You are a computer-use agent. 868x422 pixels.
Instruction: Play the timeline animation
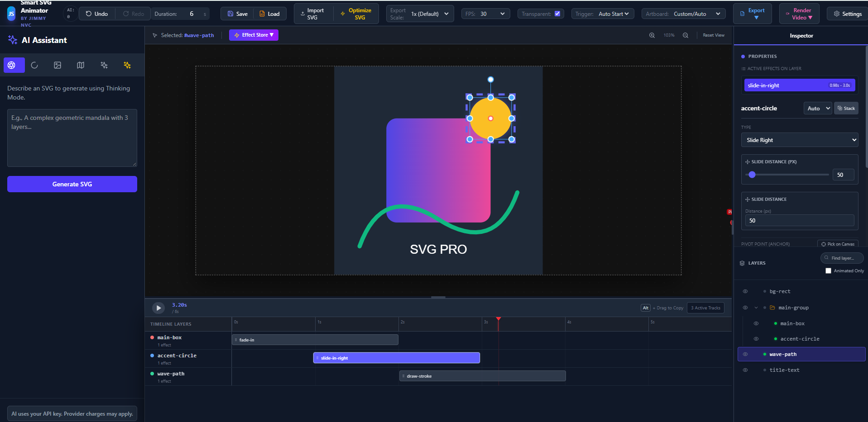click(158, 308)
